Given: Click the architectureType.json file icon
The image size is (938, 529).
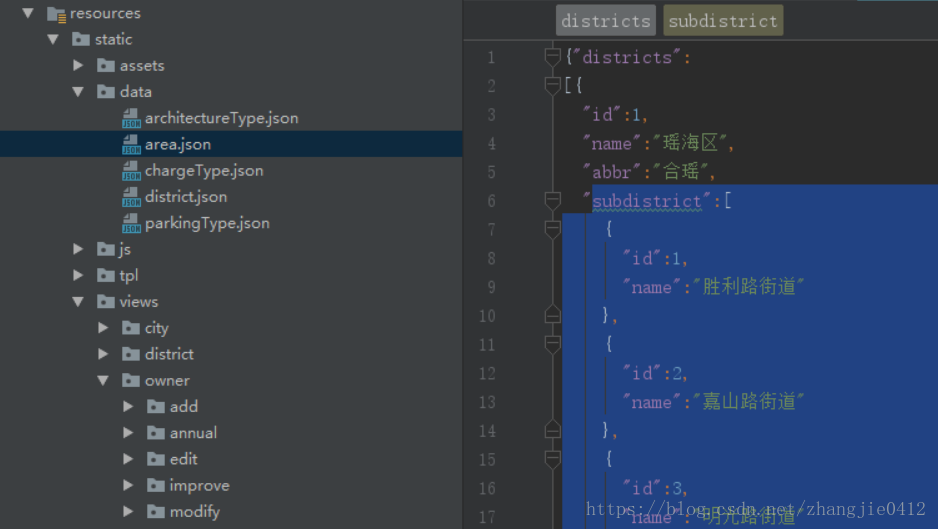Looking at the screenshot, I should pos(131,118).
